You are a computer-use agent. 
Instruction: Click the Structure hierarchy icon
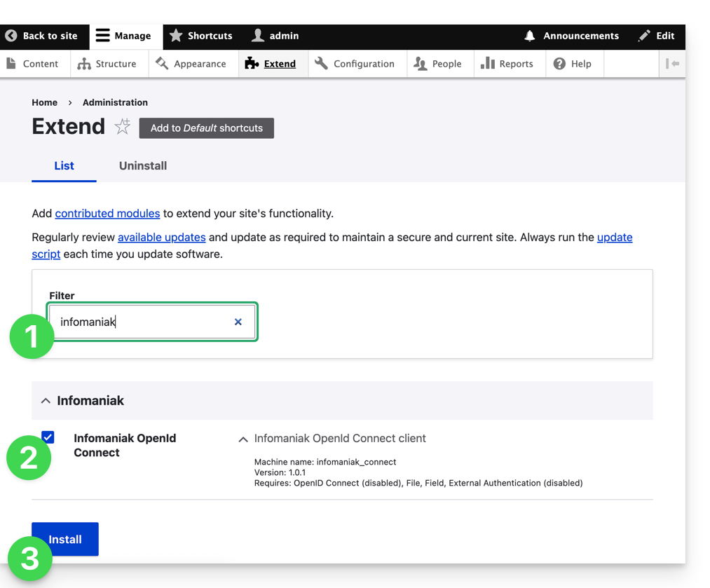(84, 64)
